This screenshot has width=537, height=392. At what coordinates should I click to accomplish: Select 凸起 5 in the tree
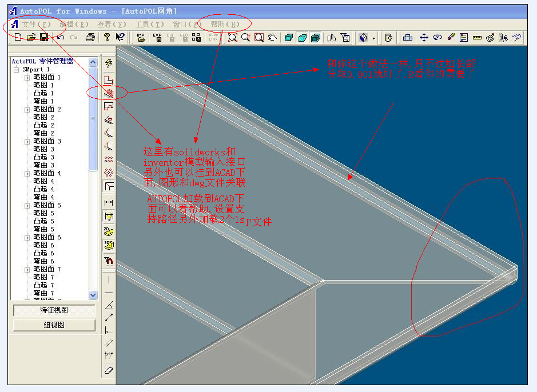pyautogui.click(x=44, y=221)
